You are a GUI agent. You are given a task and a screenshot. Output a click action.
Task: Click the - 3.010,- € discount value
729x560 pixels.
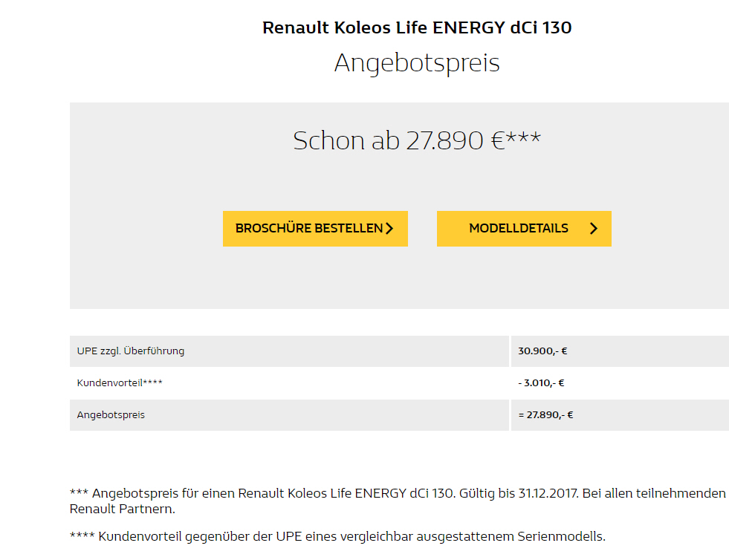click(541, 383)
